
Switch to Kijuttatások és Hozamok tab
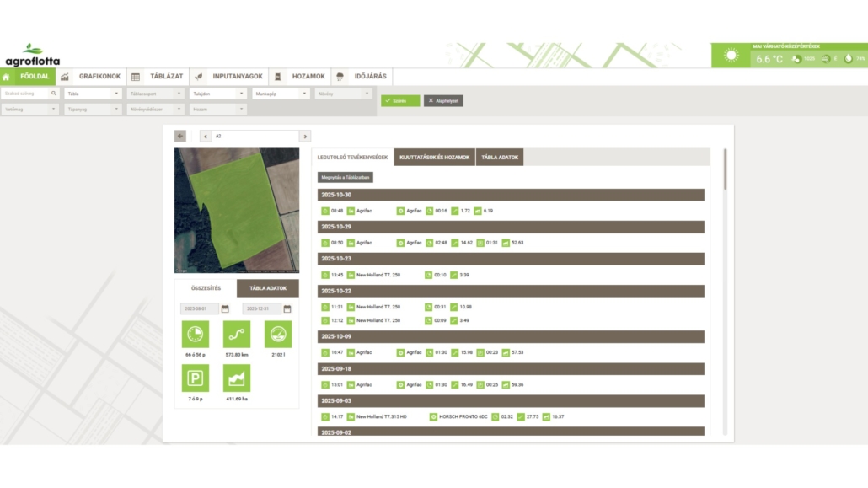pyautogui.click(x=434, y=158)
